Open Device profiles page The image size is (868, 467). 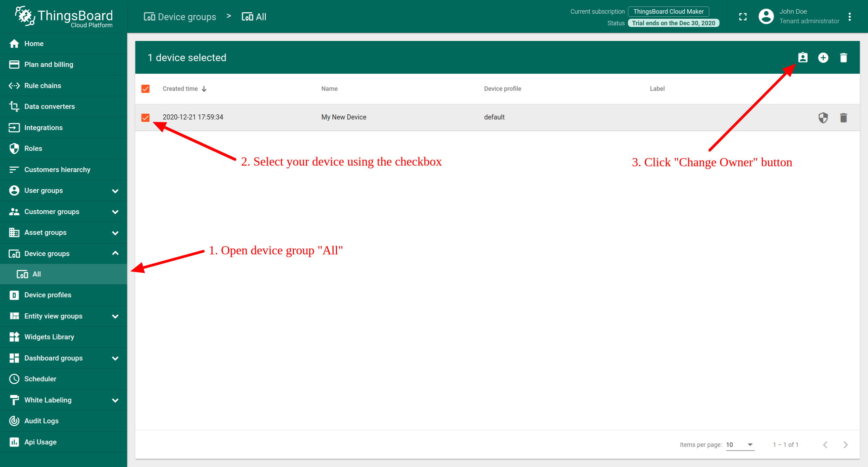coord(63,295)
